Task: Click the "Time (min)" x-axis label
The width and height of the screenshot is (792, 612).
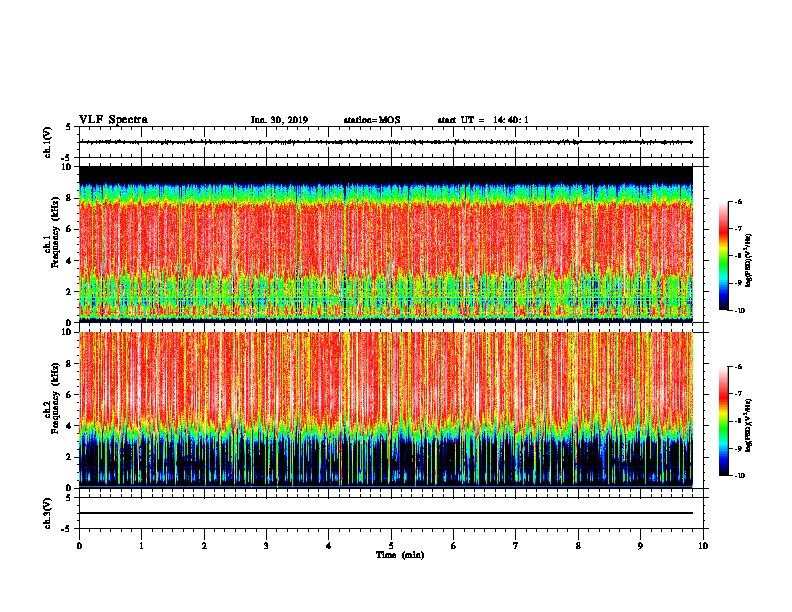Action: point(400,555)
